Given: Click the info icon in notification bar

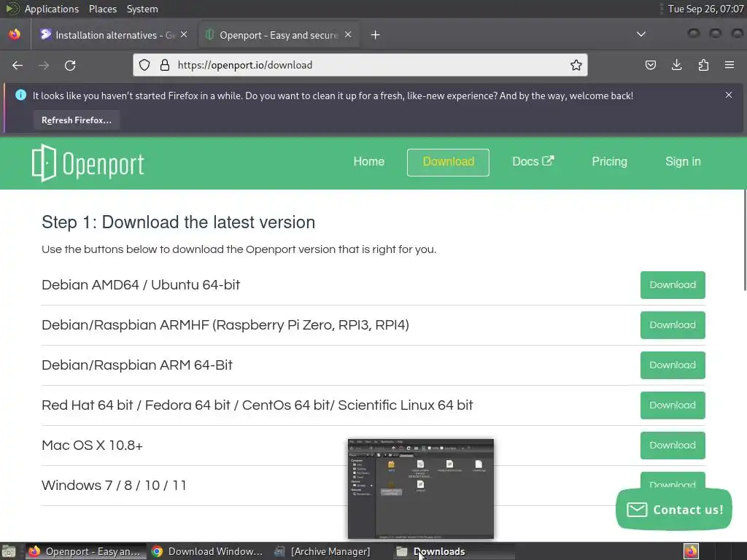Looking at the screenshot, I should tap(21, 96).
